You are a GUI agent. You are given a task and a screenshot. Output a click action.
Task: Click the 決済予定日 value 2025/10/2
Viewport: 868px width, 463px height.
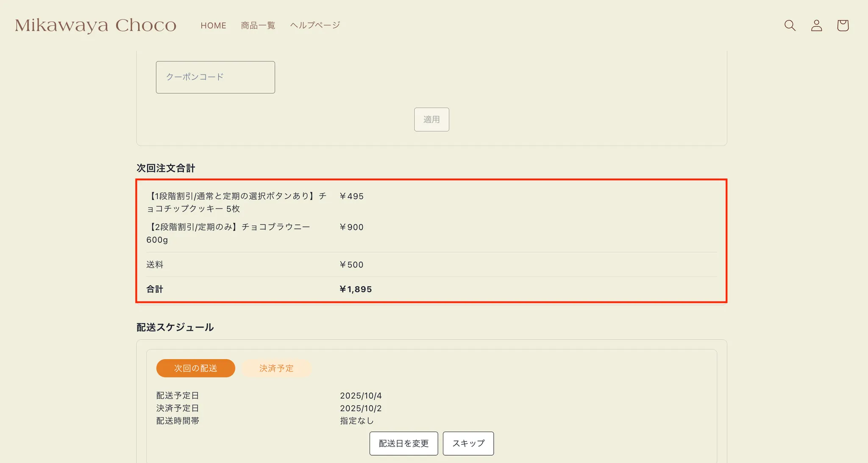(361, 408)
